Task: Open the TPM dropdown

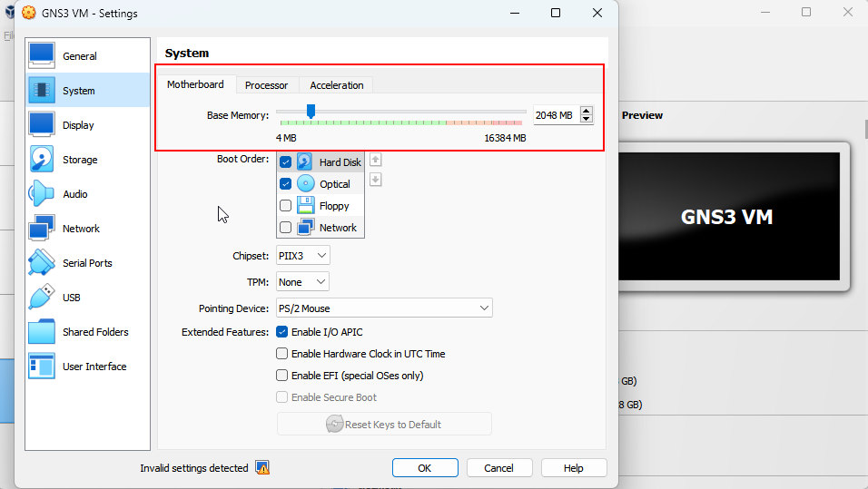Action: [x=302, y=282]
